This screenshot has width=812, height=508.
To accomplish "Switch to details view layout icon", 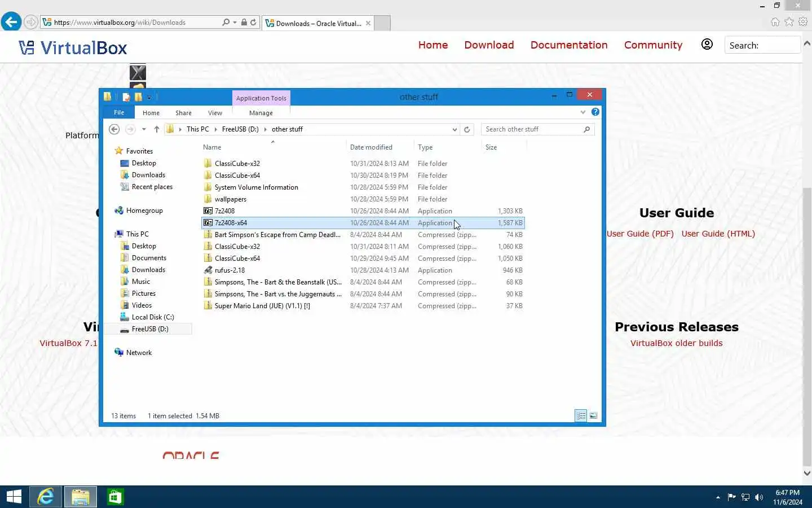I will [x=581, y=415].
